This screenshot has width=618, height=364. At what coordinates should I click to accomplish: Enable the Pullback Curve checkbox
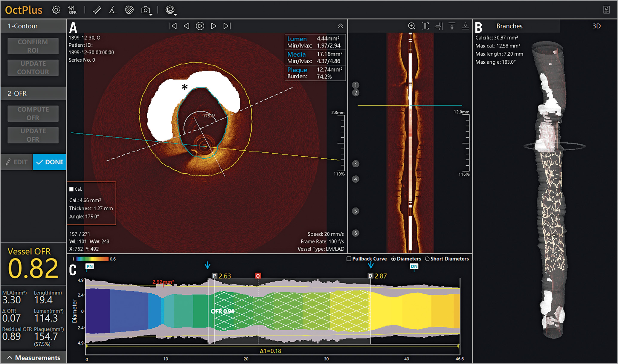pyautogui.click(x=349, y=259)
